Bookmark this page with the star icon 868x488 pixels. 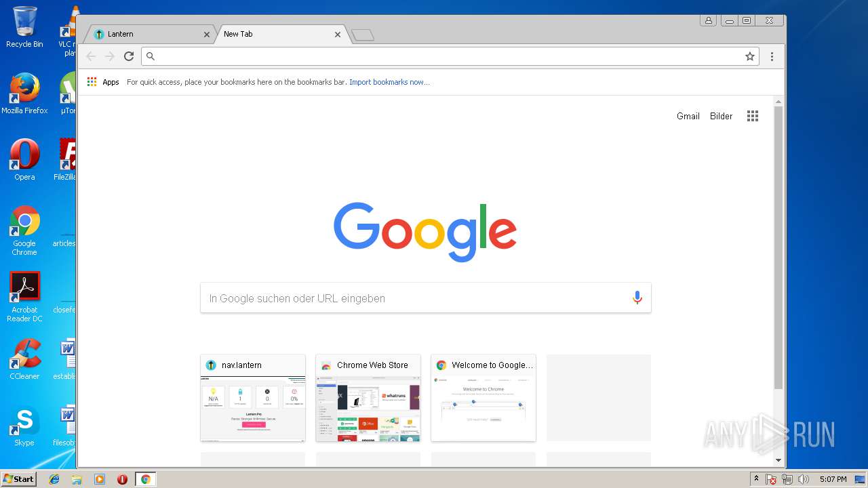(750, 56)
